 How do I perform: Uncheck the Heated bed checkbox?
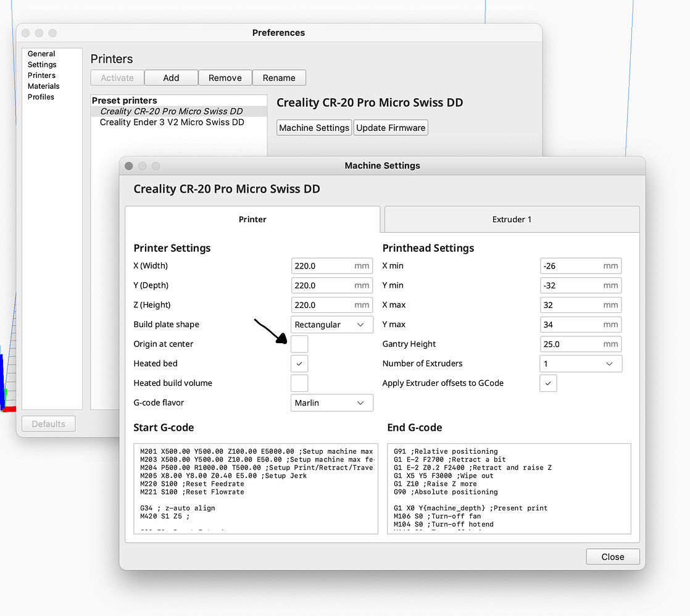click(x=299, y=364)
